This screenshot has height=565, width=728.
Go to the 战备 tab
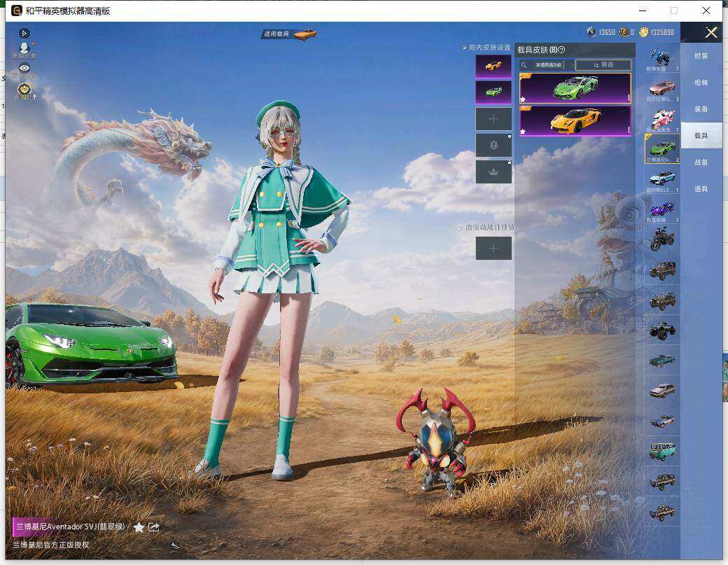tap(701, 162)
